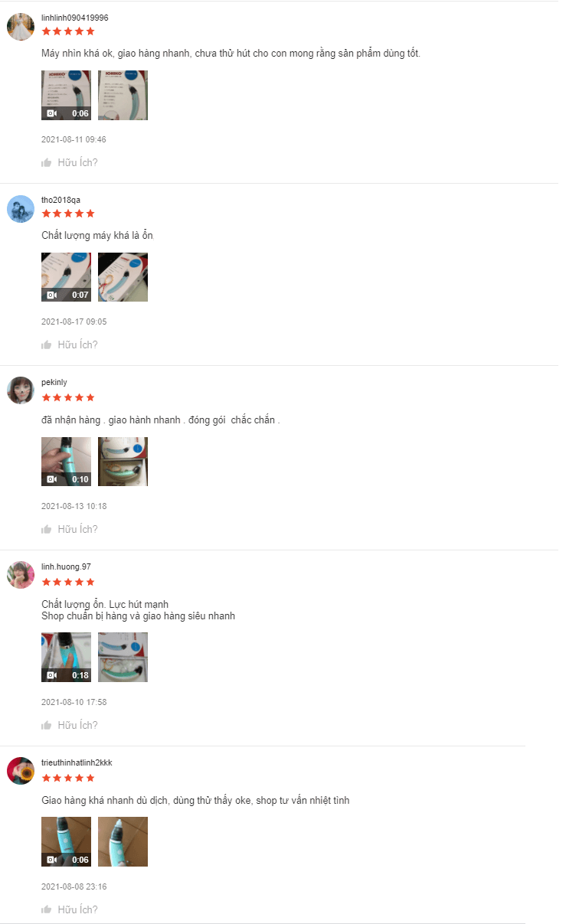Image resolution: width=566 pixels, height=924 pixels.
Task: Play linhlinh090419996's 0:06 review video
Action: 66,96
